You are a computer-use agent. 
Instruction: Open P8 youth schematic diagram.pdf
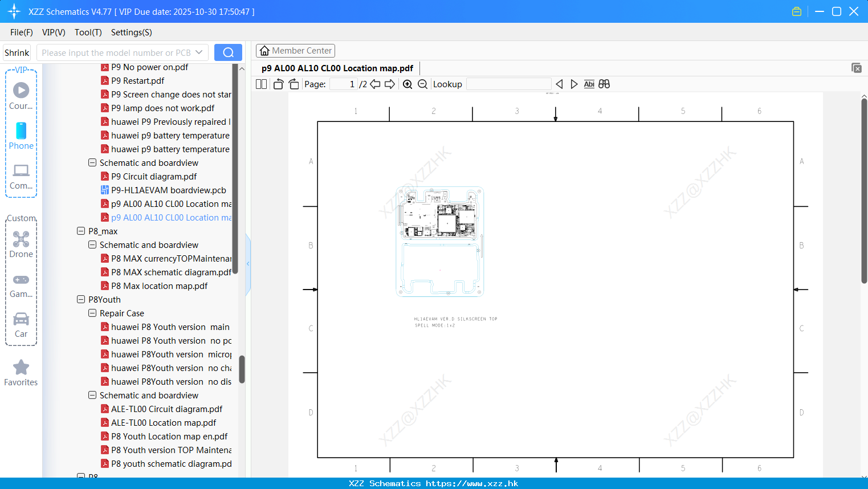click(x=172, y=464)
